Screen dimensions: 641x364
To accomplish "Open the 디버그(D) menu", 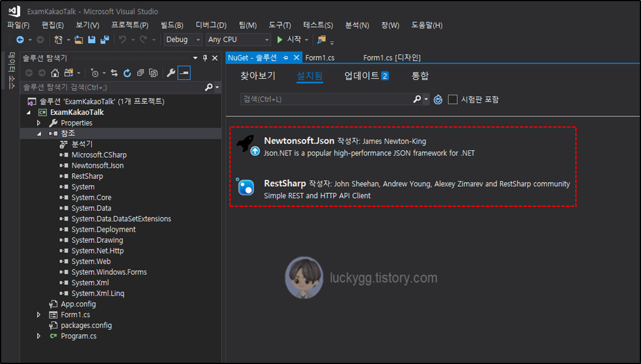I will (211, 25).
